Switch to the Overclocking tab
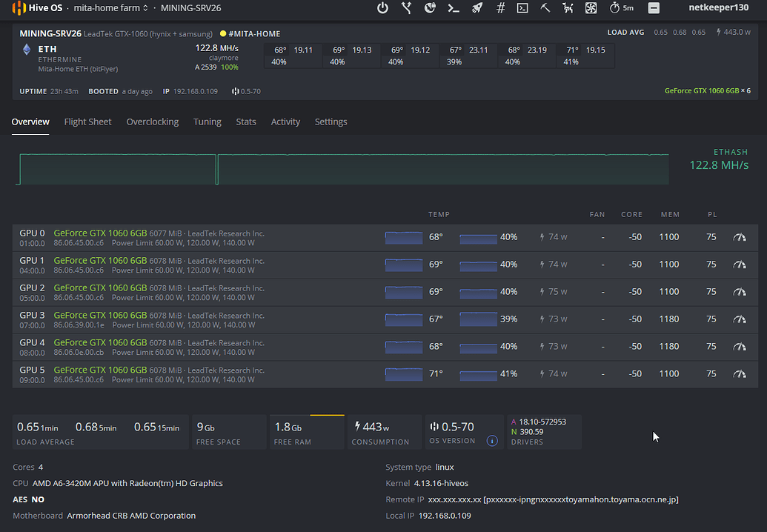This screenshot has height=532, width=767. coord(153,122)
